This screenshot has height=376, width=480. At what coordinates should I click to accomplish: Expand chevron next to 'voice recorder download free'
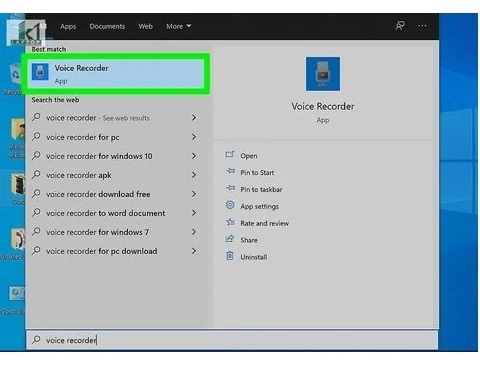pos(194,194)
